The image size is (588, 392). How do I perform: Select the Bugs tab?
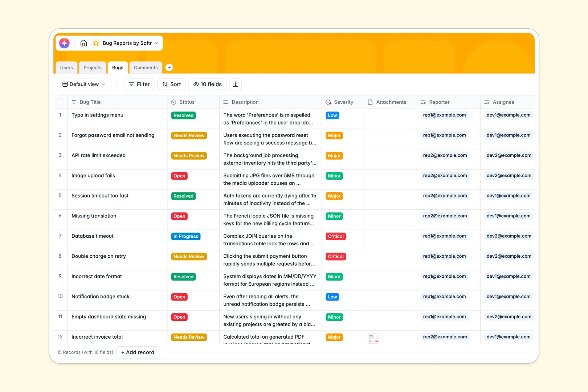point(118,68)
